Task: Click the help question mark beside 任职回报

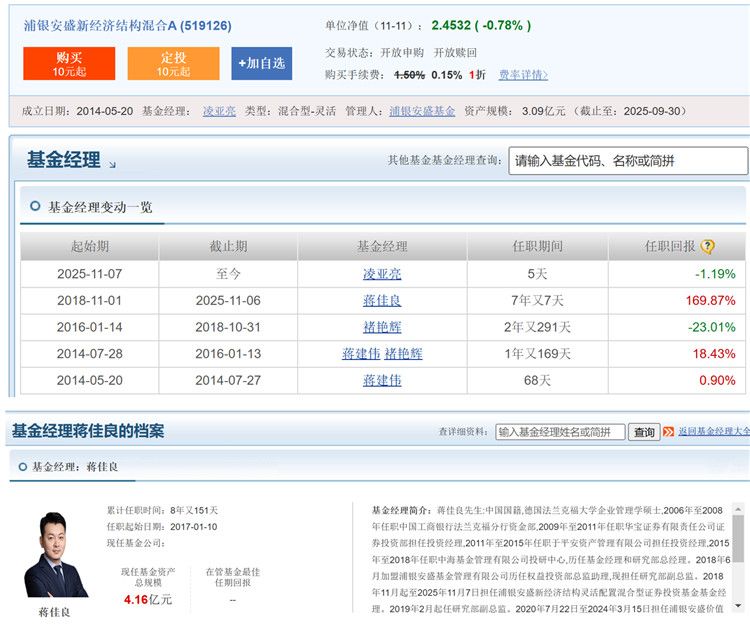Action: (x=708, y=246)
